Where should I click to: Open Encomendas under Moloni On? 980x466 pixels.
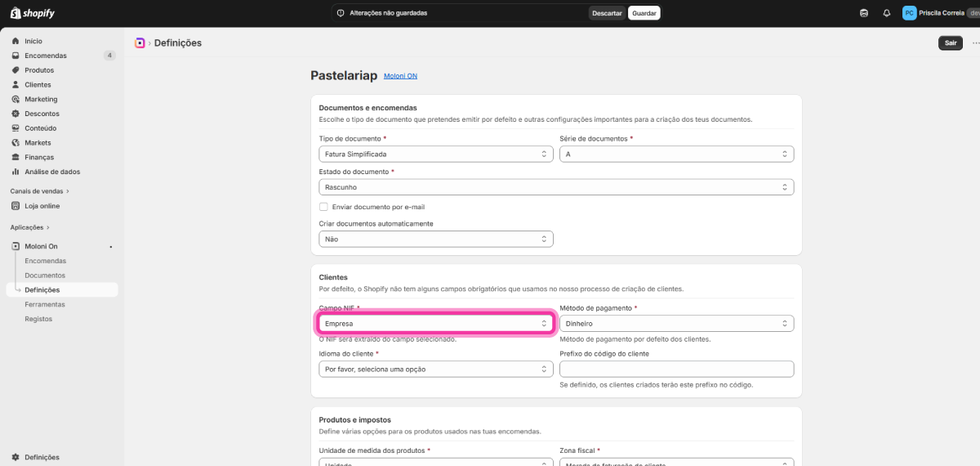click(46, 261)
